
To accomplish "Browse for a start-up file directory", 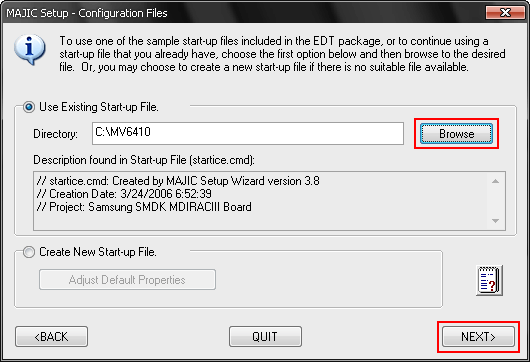I will (456, 134).
